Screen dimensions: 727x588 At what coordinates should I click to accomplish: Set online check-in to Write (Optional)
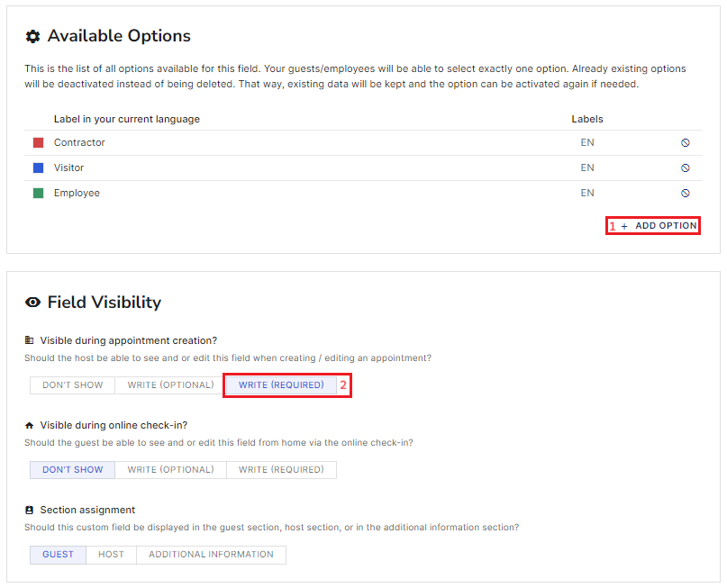[170, 470]
